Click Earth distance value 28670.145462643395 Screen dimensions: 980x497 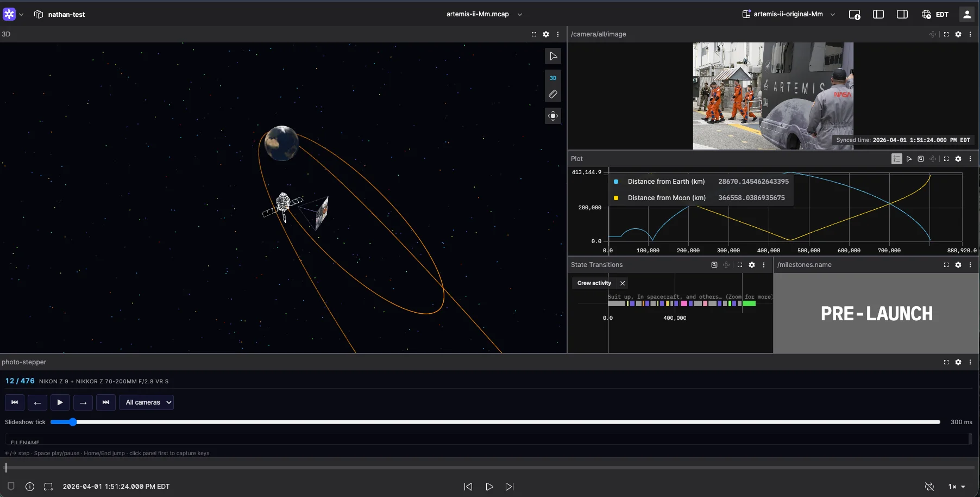(753, 182)
